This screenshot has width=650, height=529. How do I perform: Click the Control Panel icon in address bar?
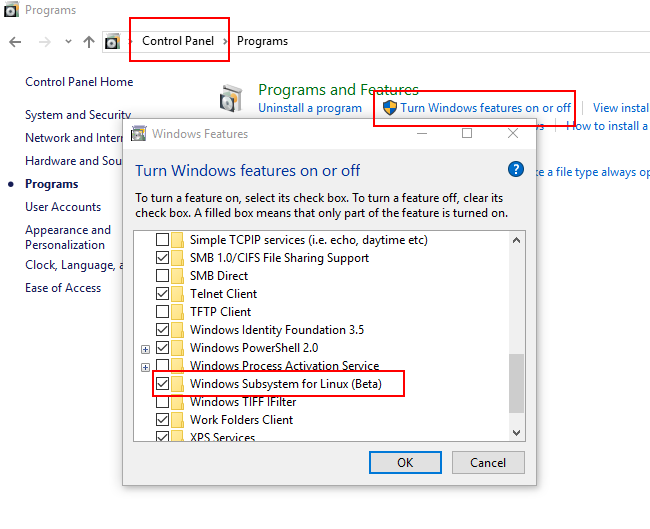pos(112,42)
